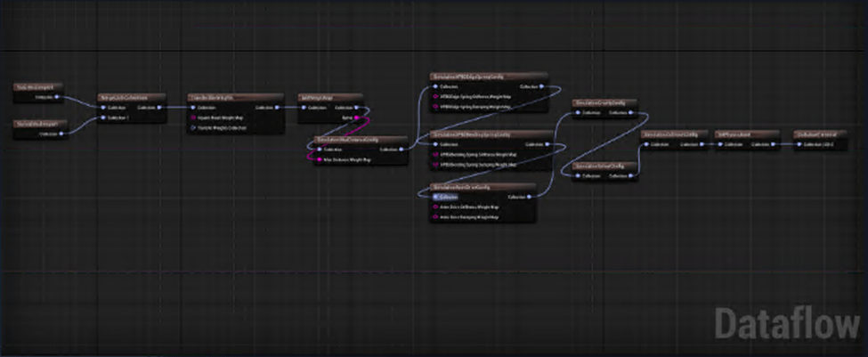Image resolution: width=868 pixels, height=357 pixels.
Task: Click Anim Drive Stiffness Weight Map pin
Action: 435,207
